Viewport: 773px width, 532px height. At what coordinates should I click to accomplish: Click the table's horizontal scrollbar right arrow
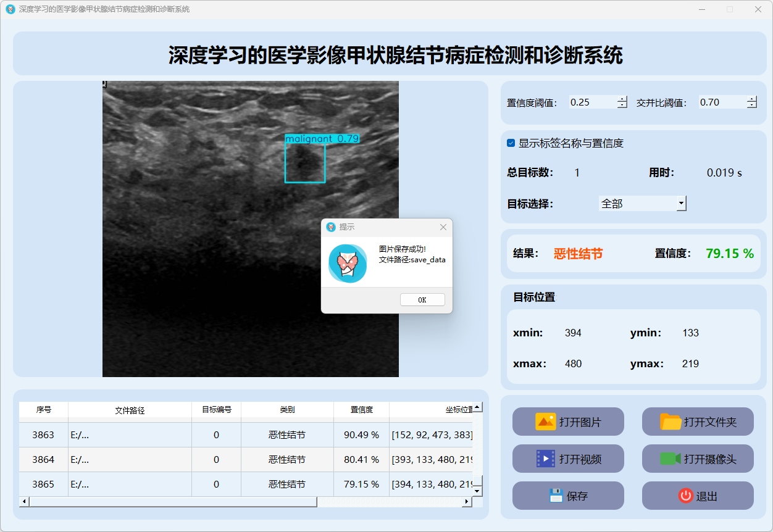pyautogui.click(x=467, y=502)
